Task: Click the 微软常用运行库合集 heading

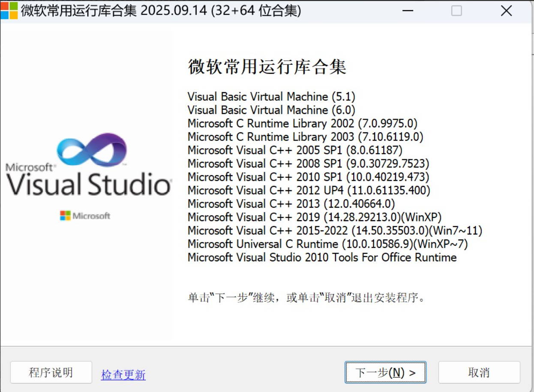Action: tap(267, 67)
